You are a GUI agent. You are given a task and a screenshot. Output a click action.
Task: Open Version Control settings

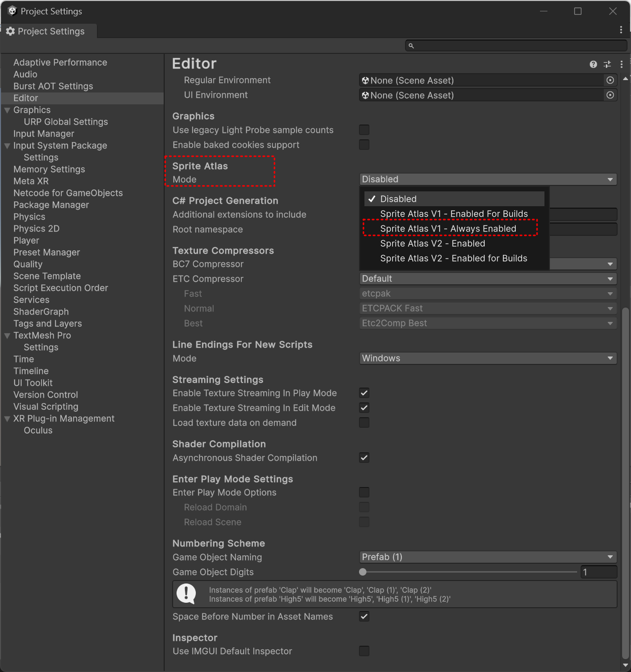tap(45, 395)
